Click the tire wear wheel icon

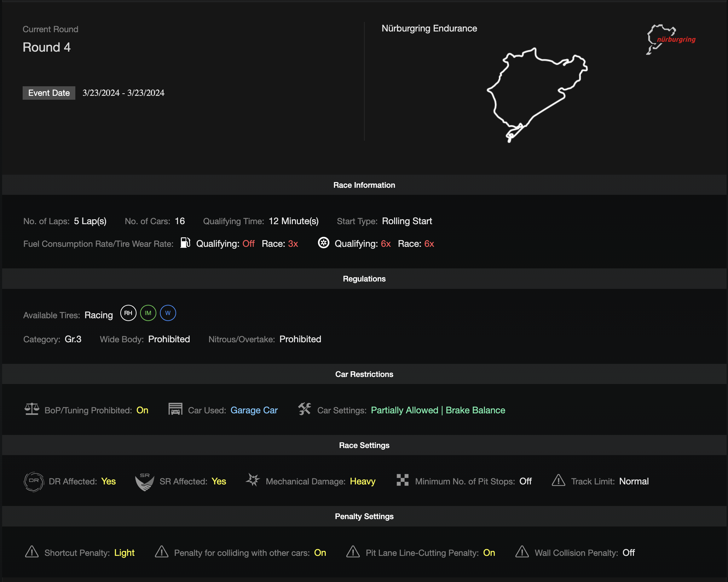323,243
